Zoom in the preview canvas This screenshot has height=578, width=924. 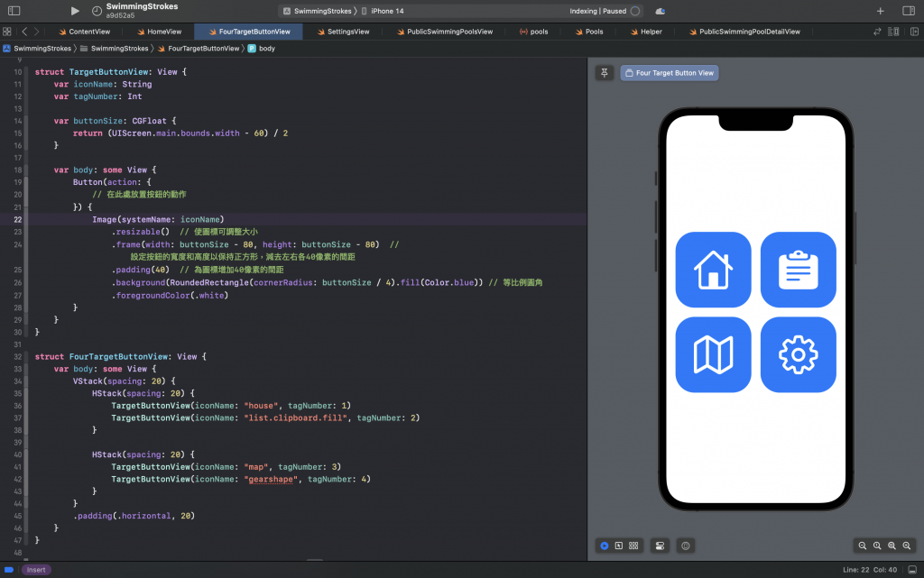tap(906, 546)
